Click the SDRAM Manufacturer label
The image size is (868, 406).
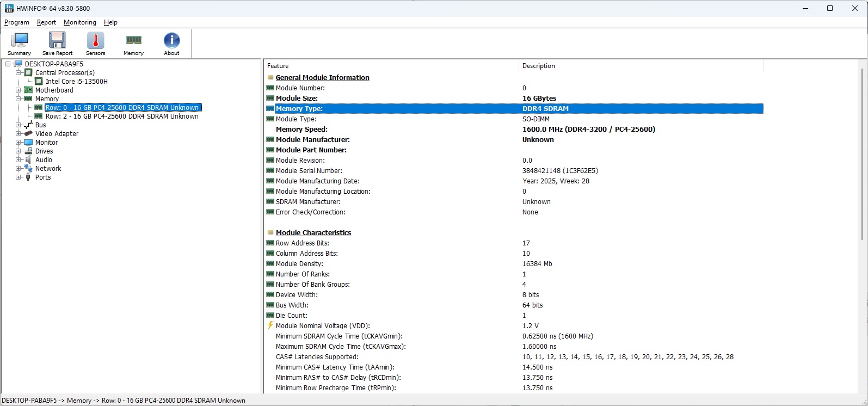pyautogui.click(x=308, y=202)
